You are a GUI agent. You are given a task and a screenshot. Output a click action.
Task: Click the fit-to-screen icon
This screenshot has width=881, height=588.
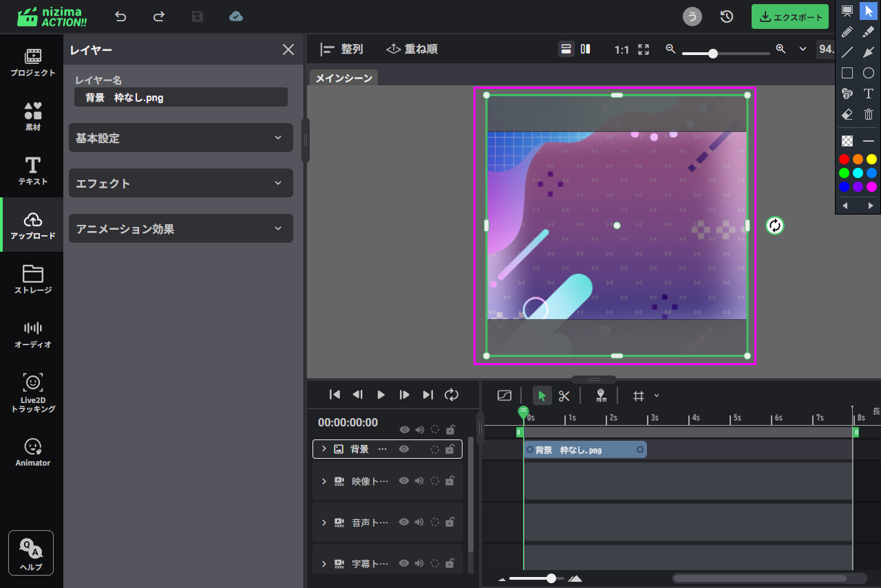click(x=644, y=50)
